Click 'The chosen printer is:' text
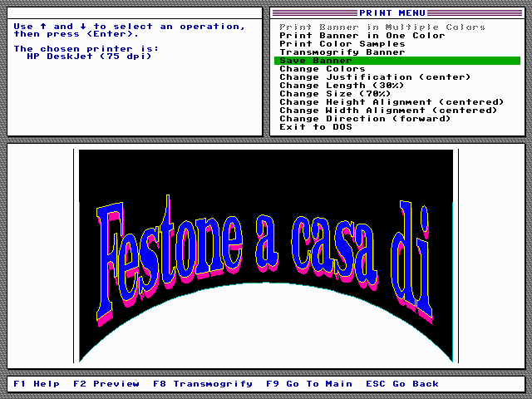Screen dimensions: 532x399 pyautogui.click(x=86, y=49)
